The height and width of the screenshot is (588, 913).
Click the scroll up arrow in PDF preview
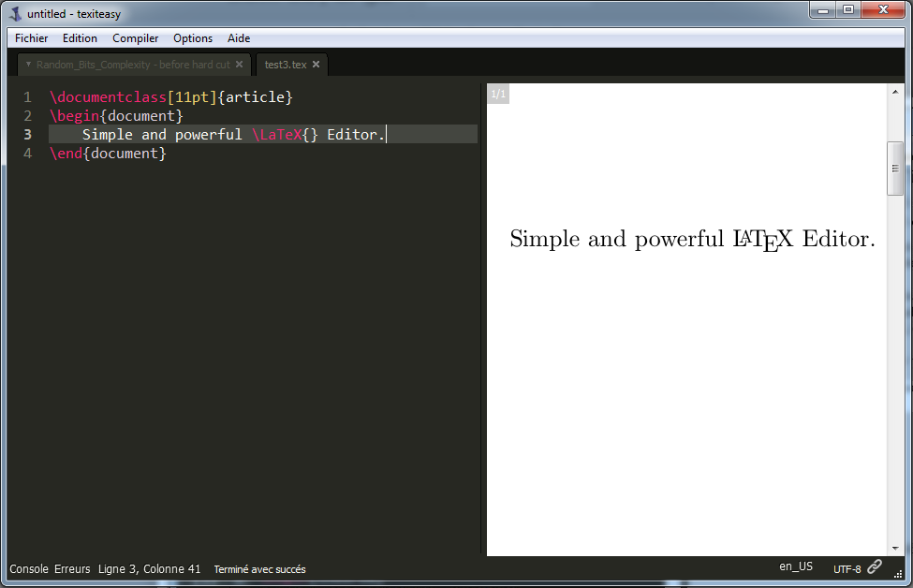[895, 92]
